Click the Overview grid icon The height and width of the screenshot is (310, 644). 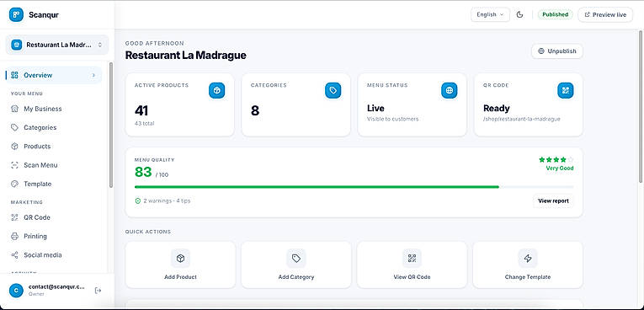tap(15, 75)
